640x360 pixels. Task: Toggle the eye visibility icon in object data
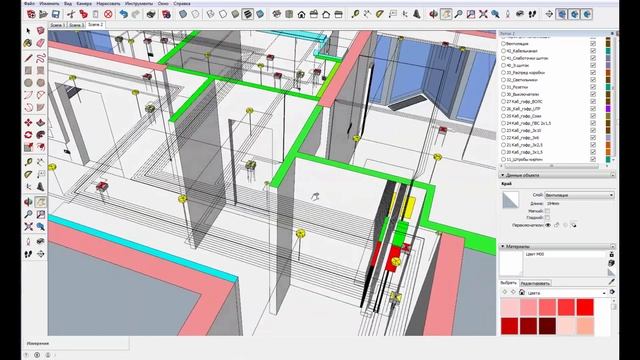click(548, 225)
